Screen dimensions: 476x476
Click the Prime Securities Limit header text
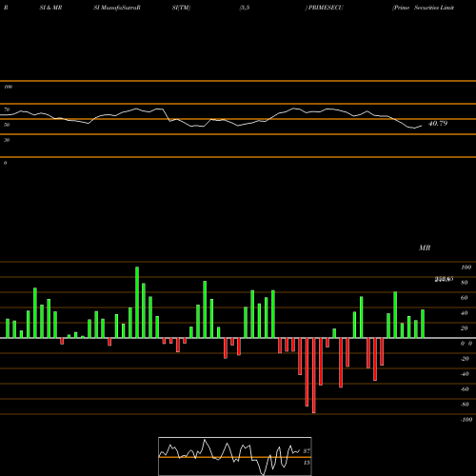(x=424, y=8)
